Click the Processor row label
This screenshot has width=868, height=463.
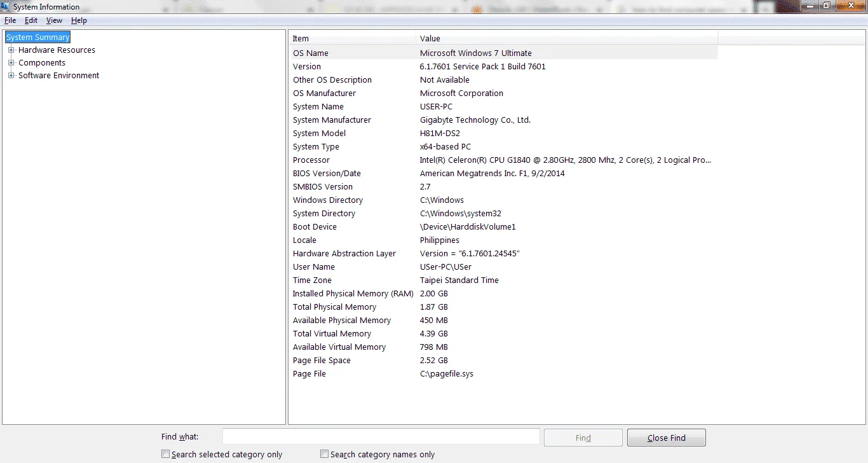click(x=311, y=160)
